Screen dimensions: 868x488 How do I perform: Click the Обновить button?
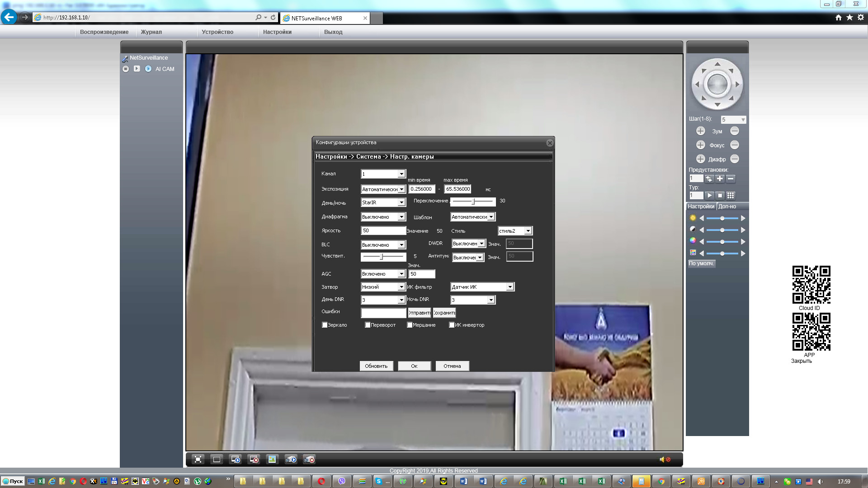tap(376, 366)
